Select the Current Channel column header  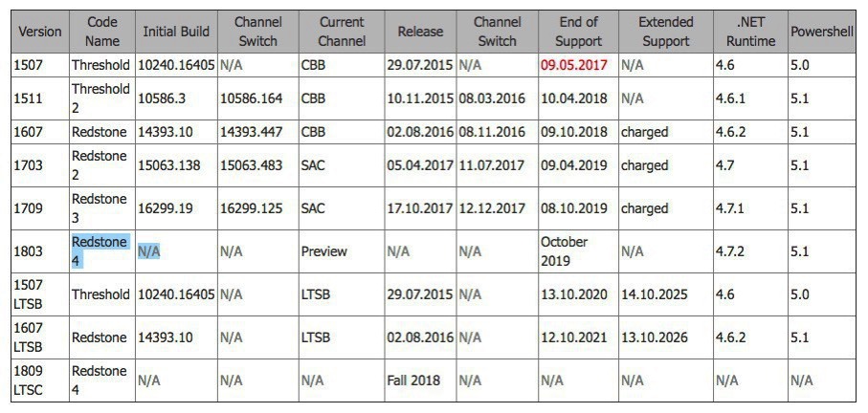tap(341, 32)
